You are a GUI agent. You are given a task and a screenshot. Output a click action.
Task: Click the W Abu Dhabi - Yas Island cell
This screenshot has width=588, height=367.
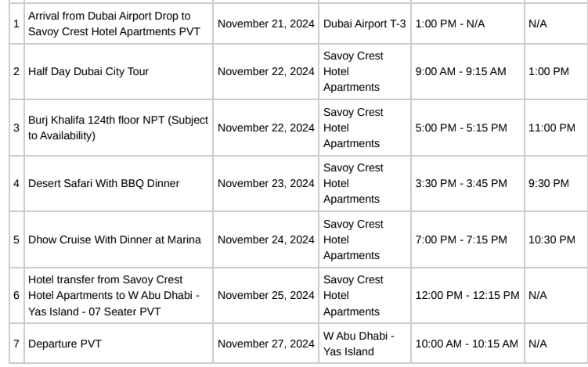[x=365, y=344]
